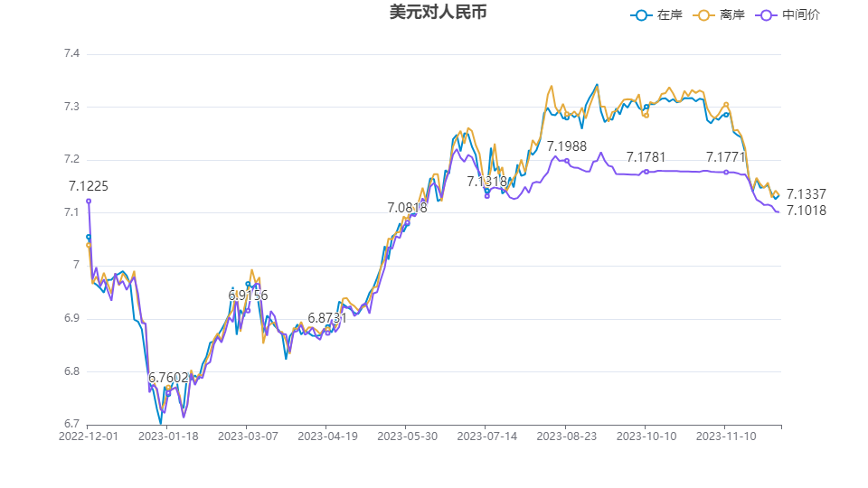Click the 2023-07-14 x-axis date

tap(486, 436)
